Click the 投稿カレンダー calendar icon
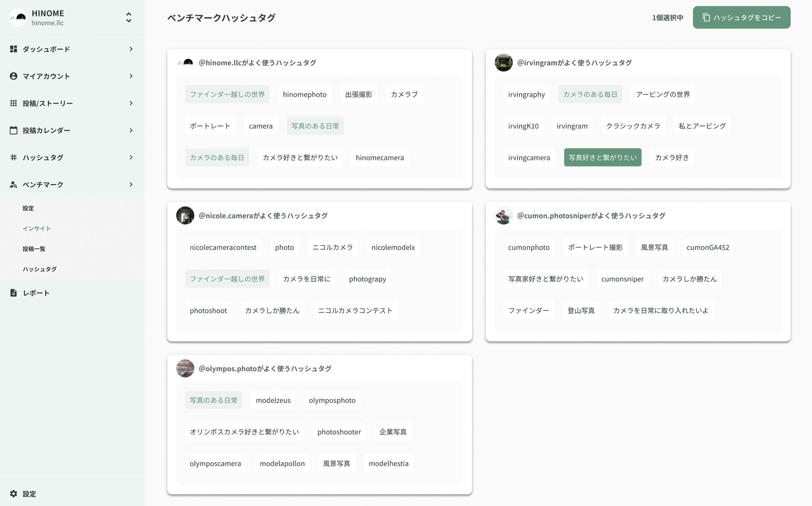This screenshot has width=812, height=506. (x=13, y=130)
